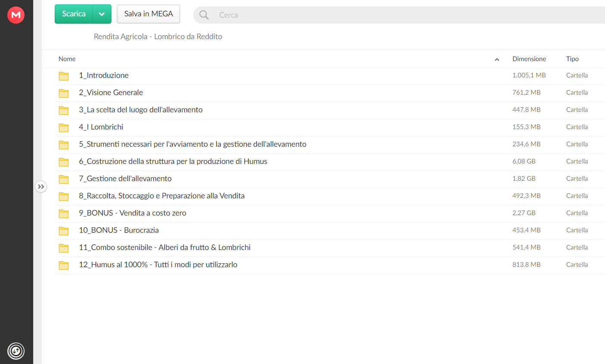605x364 pixels.
Task: Click the folder icon for 8_Raccolta, Stoccaggio
Action: (x=64, y=197)
